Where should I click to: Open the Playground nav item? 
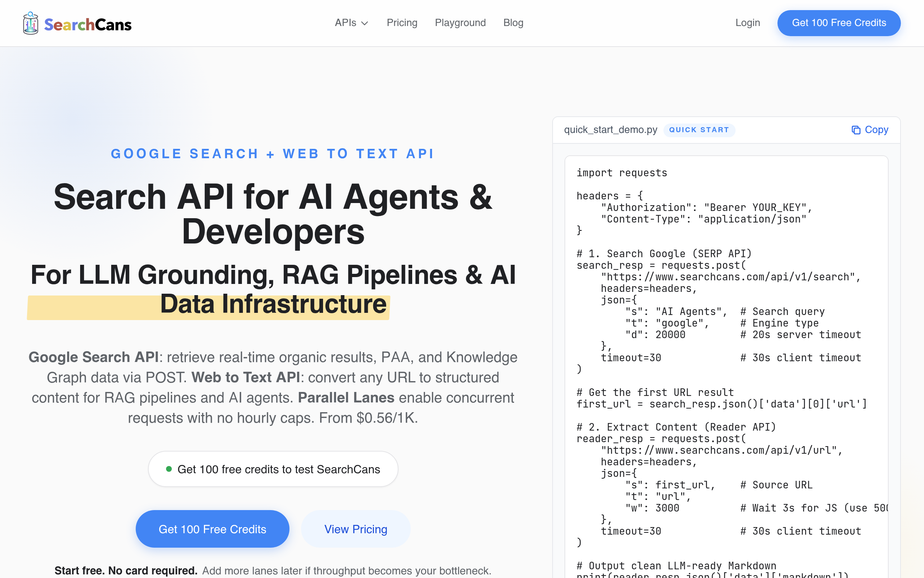coord(460,23)
